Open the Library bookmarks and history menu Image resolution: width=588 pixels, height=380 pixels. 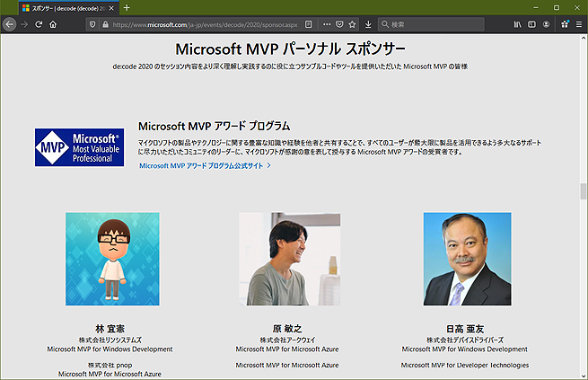tap(518, 24)
